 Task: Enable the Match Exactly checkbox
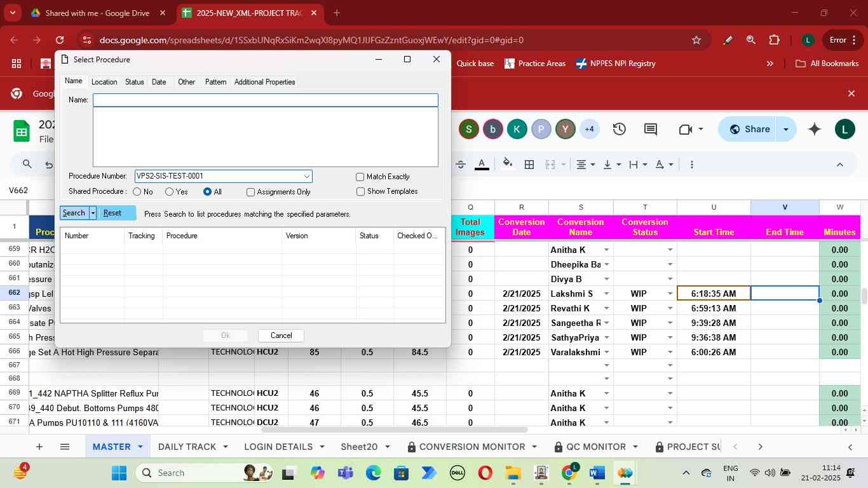pos(360,177)
